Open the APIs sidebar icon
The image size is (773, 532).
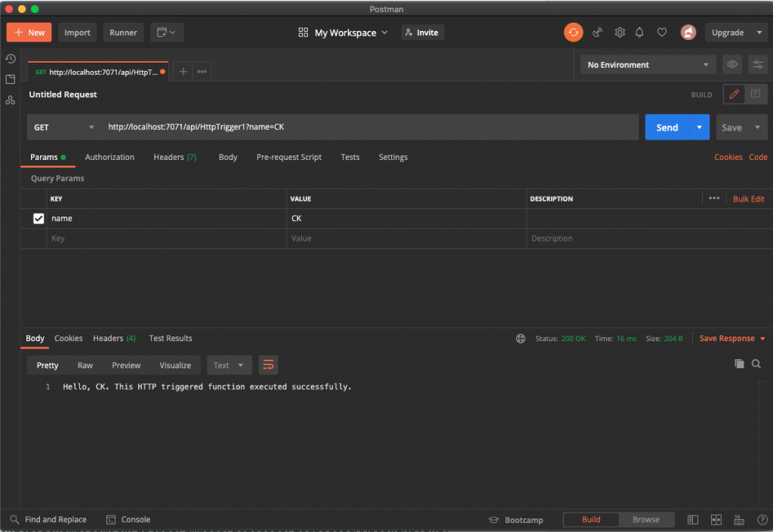(x=11, y=100)
